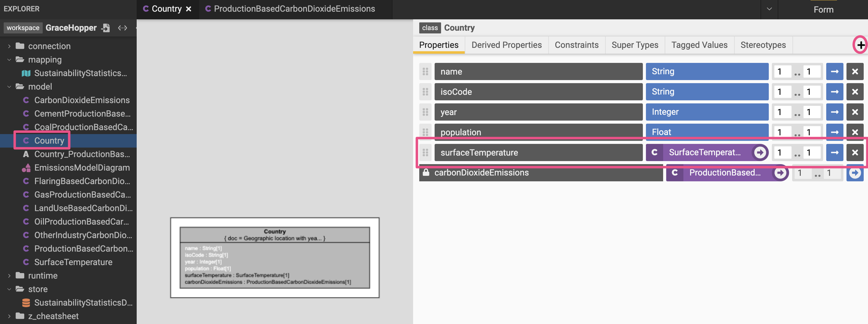Expand the connection folder
Screen dimensions: 868x324
point(9,46)
